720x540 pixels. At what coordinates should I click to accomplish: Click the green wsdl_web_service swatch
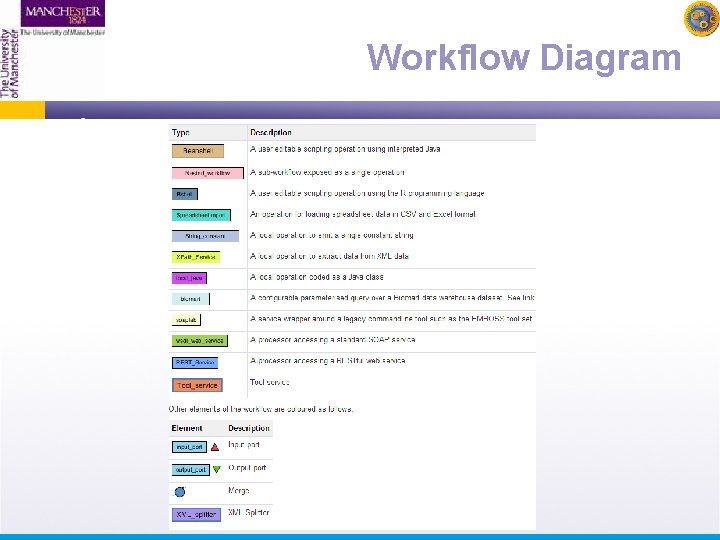click(x=200, y=341)
